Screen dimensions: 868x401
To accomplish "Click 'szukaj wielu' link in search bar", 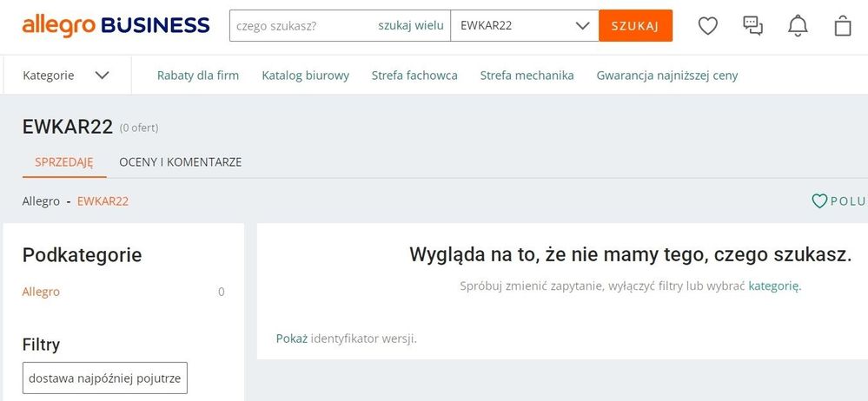I will (x=411, y=25).
